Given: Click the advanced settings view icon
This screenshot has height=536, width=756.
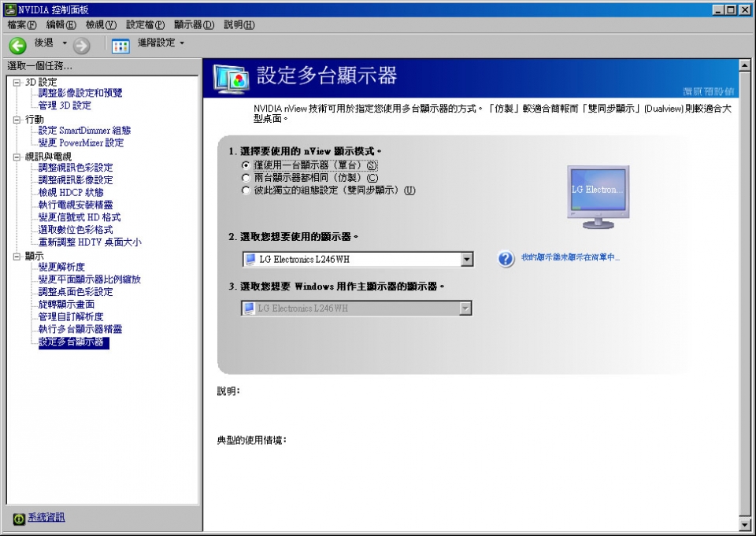Looking at the screenshot, I should click(x=120, y=46).
